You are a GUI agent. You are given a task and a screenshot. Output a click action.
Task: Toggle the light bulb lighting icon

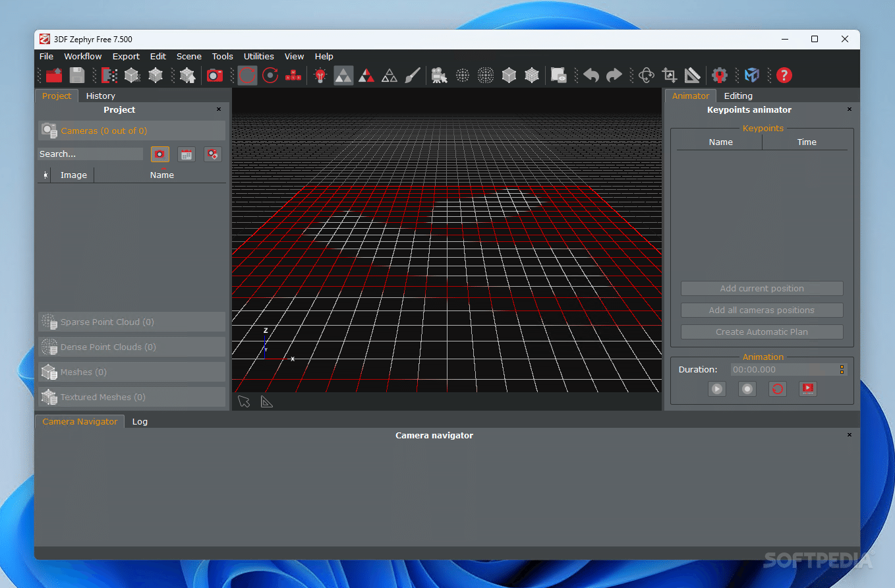pos(320,75)
